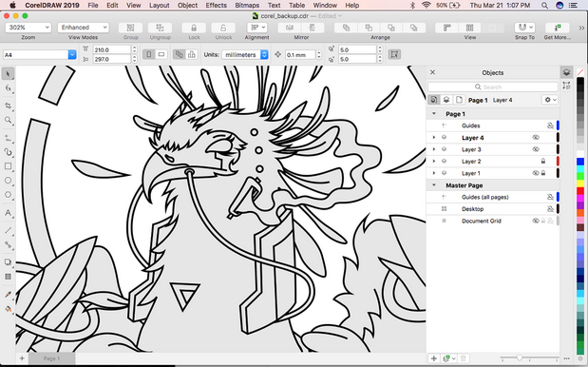Screen dimensions: 588x367
Task: Toggle Layer 1 visibility eye
Action: click(x=536, y=173)
